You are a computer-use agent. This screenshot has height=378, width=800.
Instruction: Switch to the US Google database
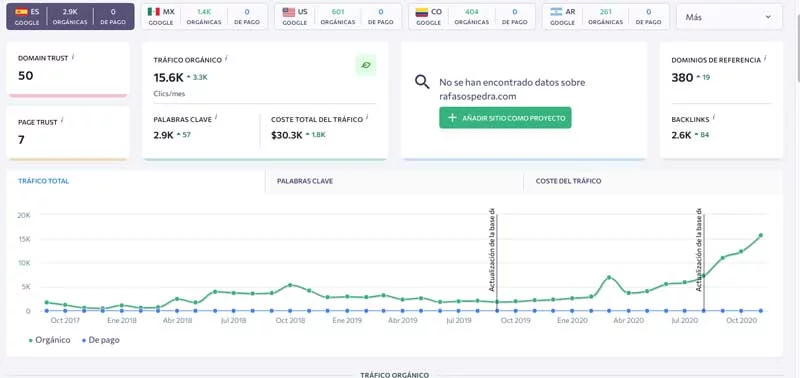pos(338,17)
